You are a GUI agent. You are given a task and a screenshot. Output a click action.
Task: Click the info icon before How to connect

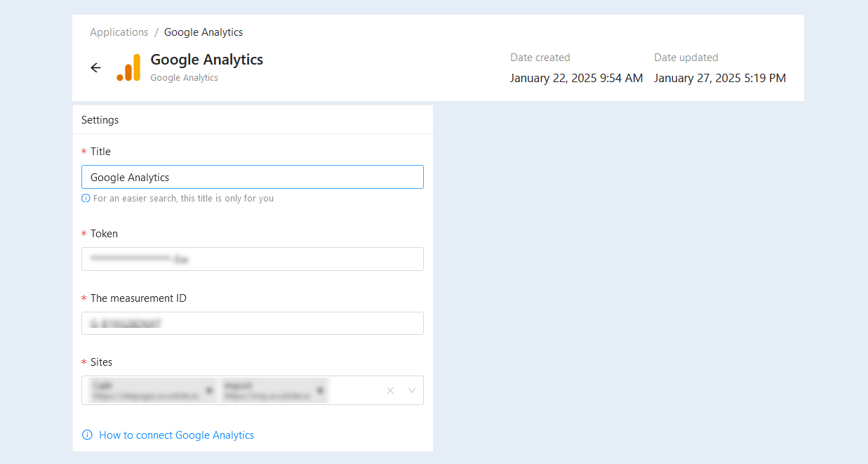click(87, 435)
